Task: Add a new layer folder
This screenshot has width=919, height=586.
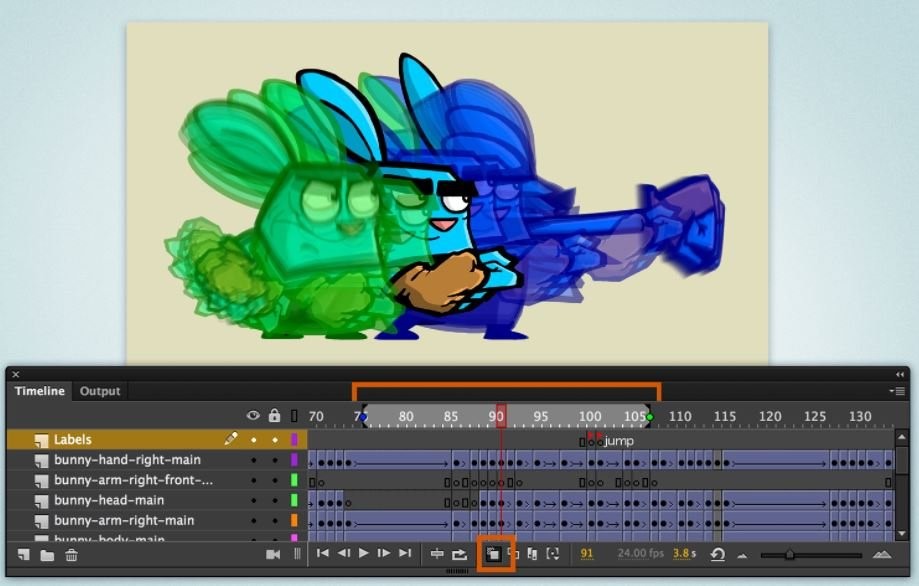Action: click(47, 555)
